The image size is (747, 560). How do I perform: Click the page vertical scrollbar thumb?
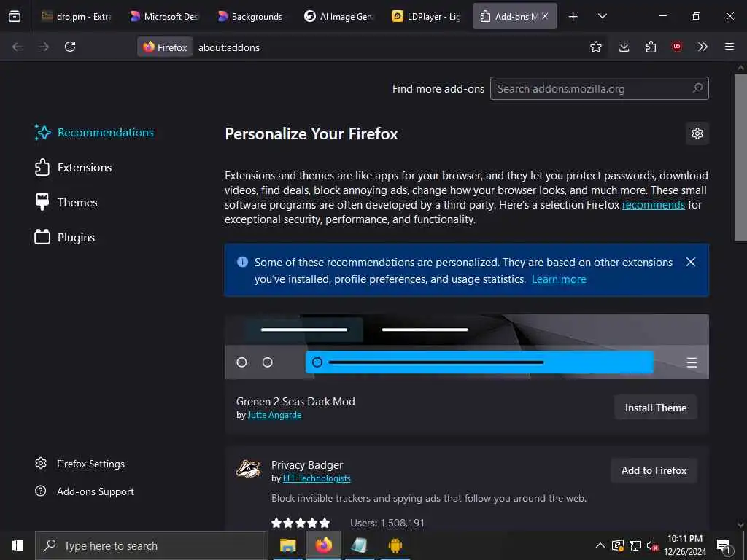(740, 157)
